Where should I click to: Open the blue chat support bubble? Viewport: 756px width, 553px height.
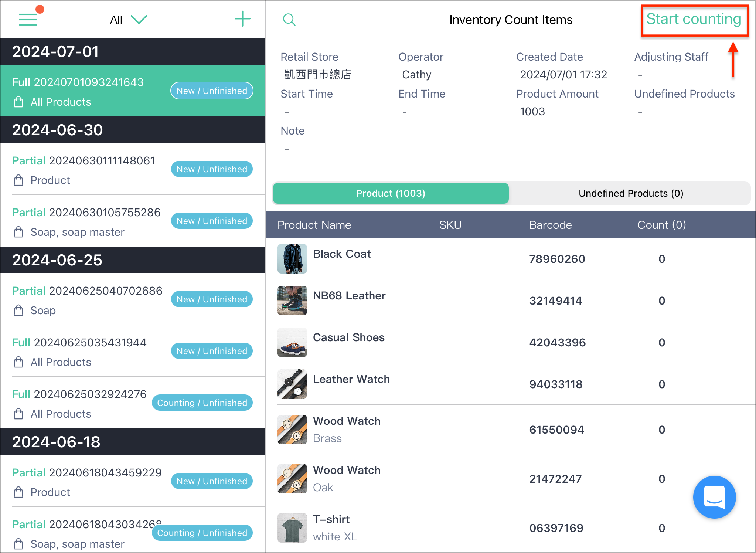tap(714, 497)
